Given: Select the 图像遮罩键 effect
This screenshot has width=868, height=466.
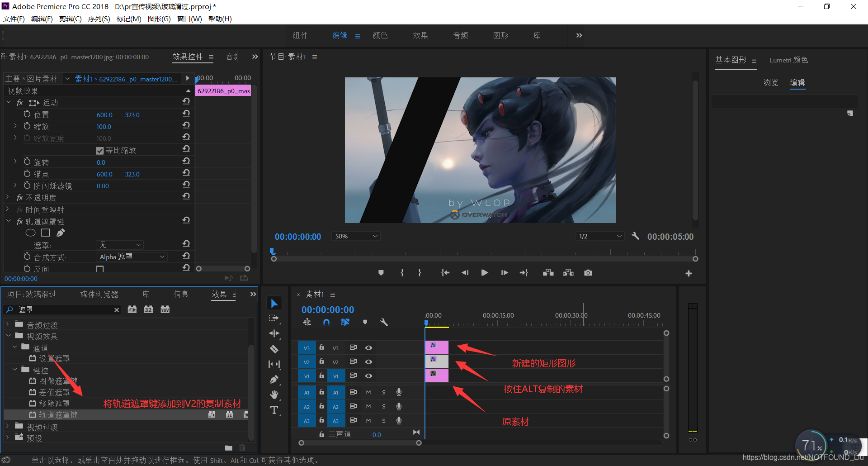Looking at the screenshot, I should pos(58,381).
